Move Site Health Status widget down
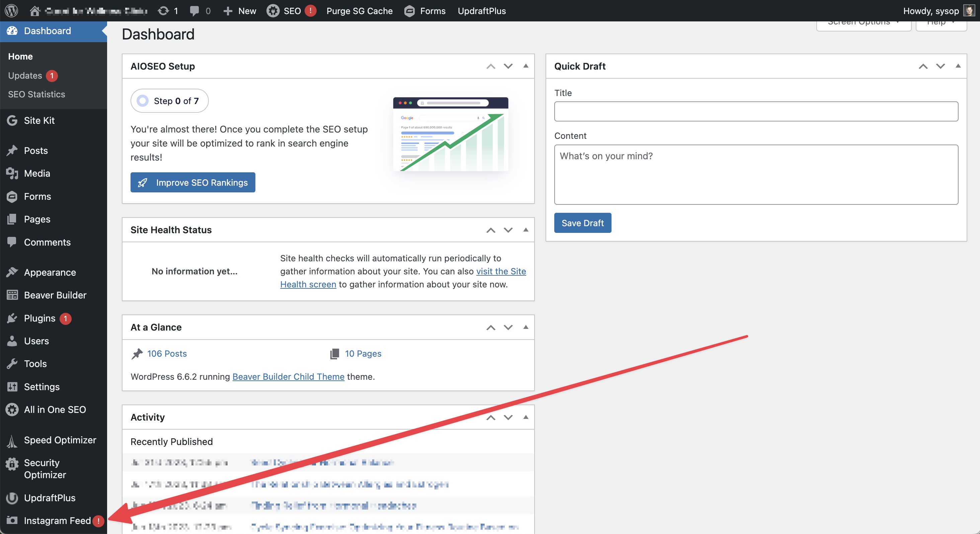 pos(508,230)
